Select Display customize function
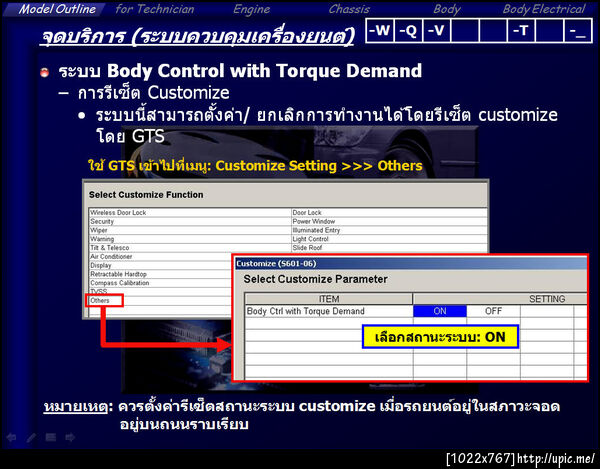This screenshot has width=600, height=469. 161,265
